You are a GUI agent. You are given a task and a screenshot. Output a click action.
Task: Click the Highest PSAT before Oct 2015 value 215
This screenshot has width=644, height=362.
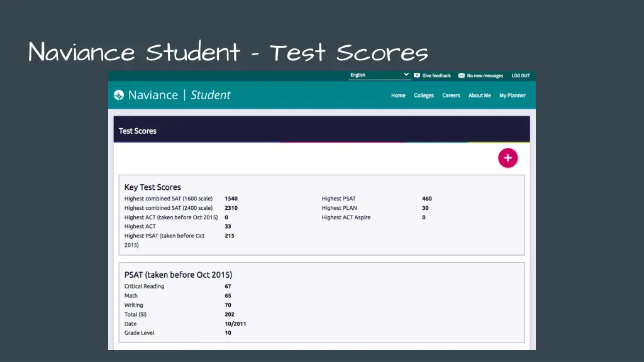pos(229,236)
